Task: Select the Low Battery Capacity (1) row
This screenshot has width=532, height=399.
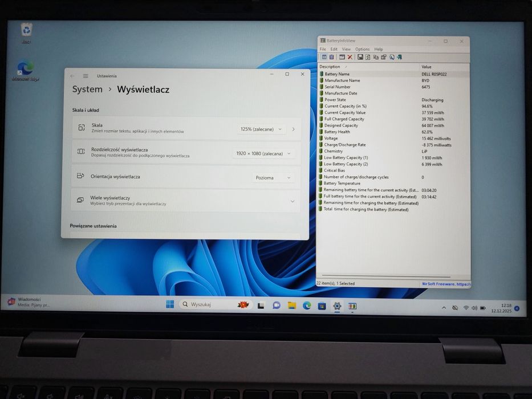Action: pos(393,158)
